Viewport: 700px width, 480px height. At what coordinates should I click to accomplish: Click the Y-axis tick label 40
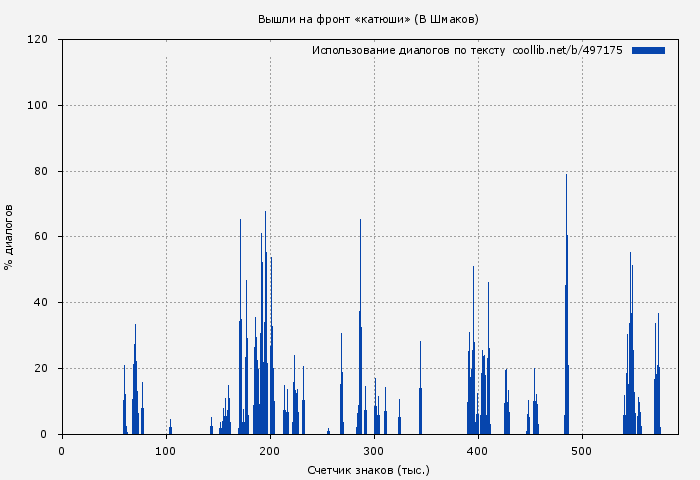coord(41,303)
